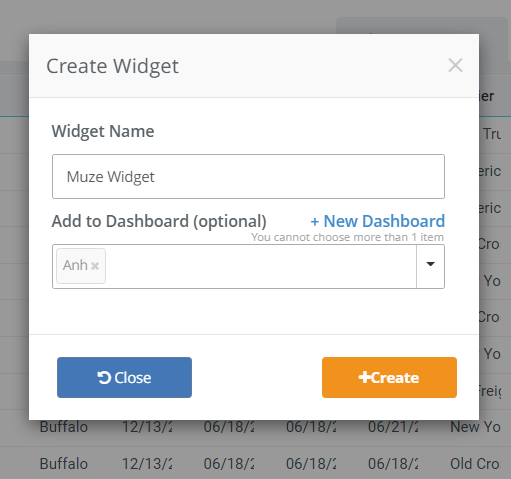The height and width of the screenshot is (479, 511).
Task: Expand the dashboard dropdown arrow
Action: click(x=430, y=266)
